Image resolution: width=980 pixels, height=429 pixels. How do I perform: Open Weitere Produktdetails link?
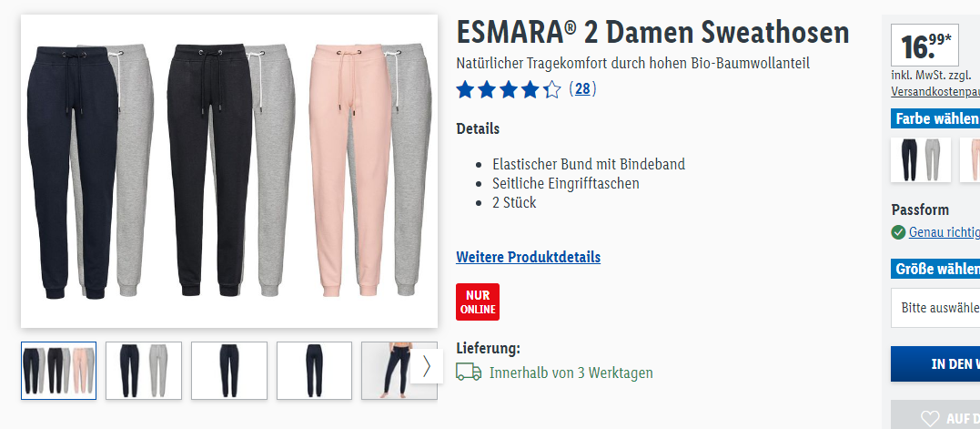coord(528,257)
